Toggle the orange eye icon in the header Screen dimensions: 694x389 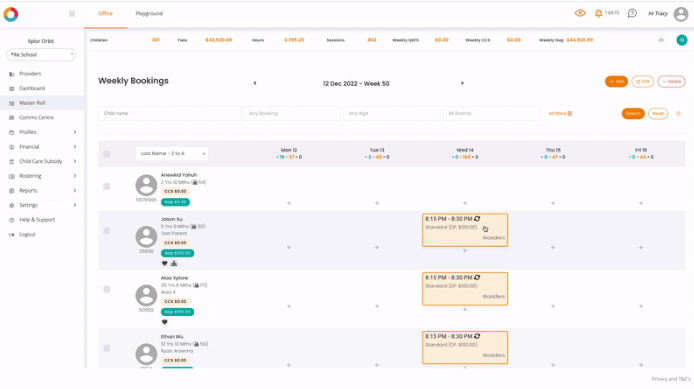[x=580, y=13]
